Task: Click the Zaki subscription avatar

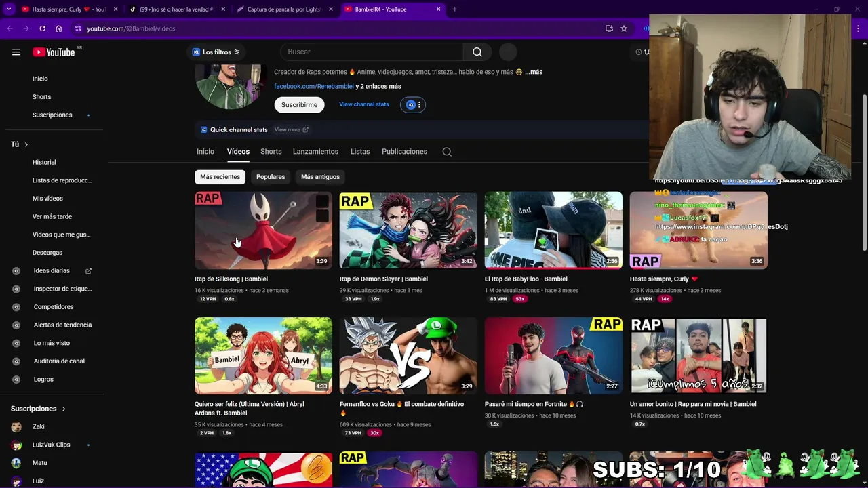Action: click(x=16, y=427)
